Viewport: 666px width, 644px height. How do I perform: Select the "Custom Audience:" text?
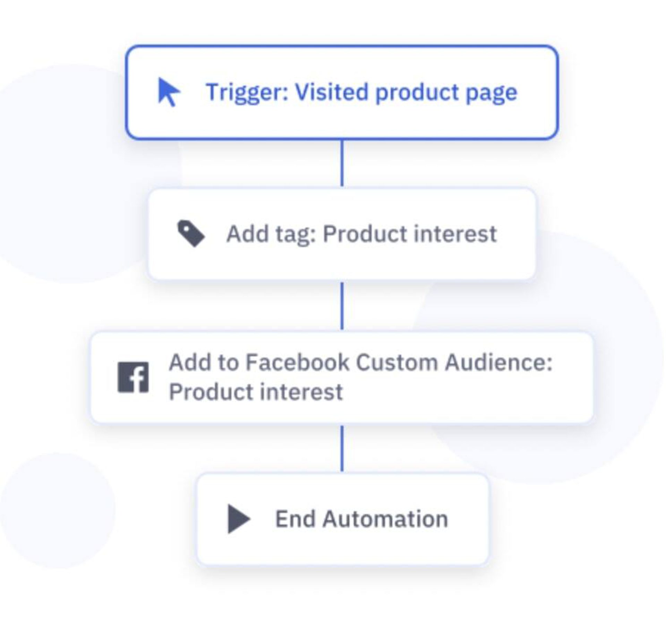pos(454,362)
